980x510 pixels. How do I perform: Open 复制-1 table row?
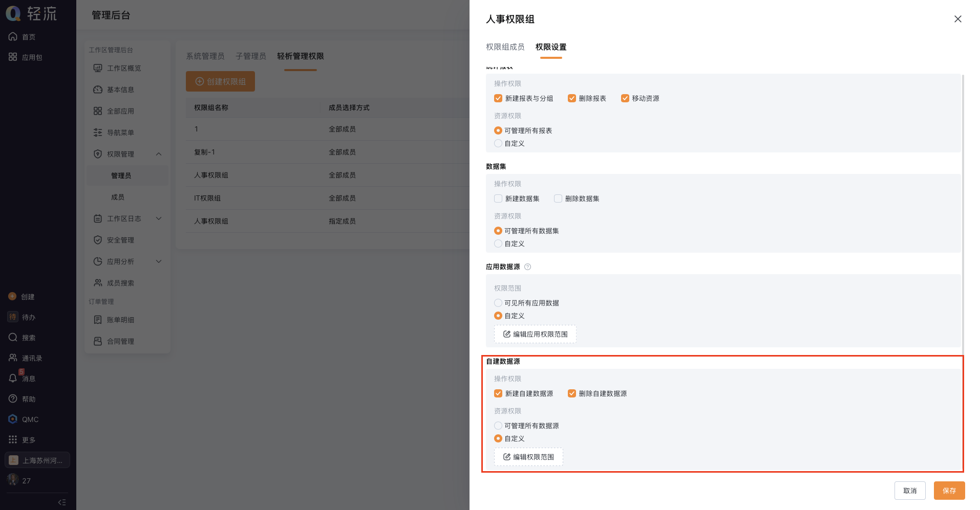(328, 152)
